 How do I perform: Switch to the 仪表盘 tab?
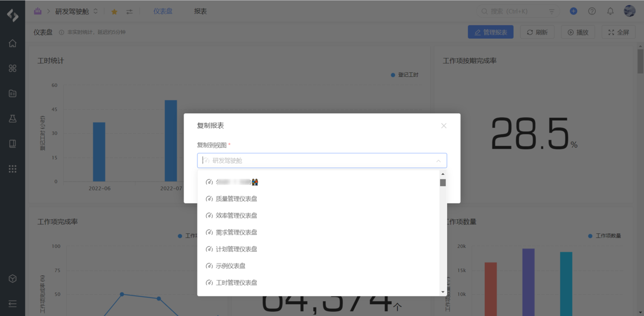tap(163, 11)
